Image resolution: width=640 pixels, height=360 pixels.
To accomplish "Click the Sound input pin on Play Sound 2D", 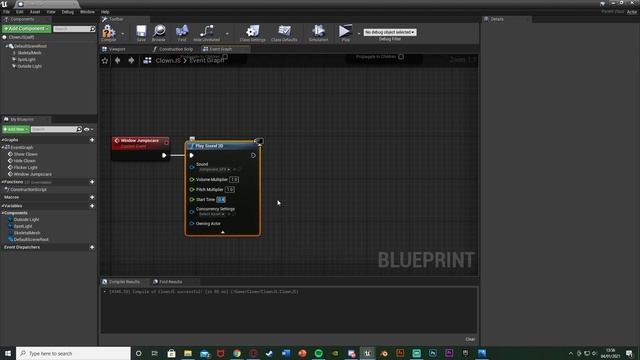I will (x=192, y=167).
